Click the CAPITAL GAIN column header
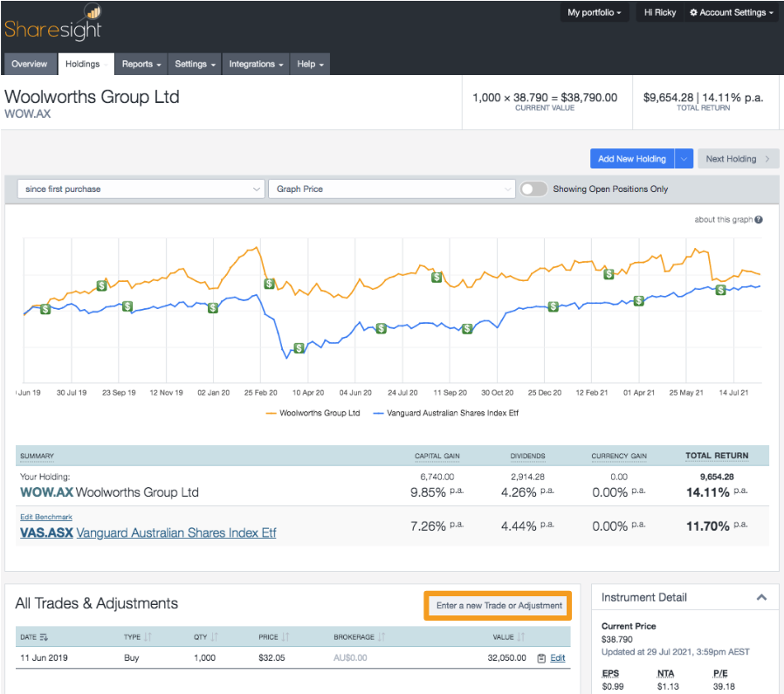Screen dimensions: 784x694 coord(437,456)
